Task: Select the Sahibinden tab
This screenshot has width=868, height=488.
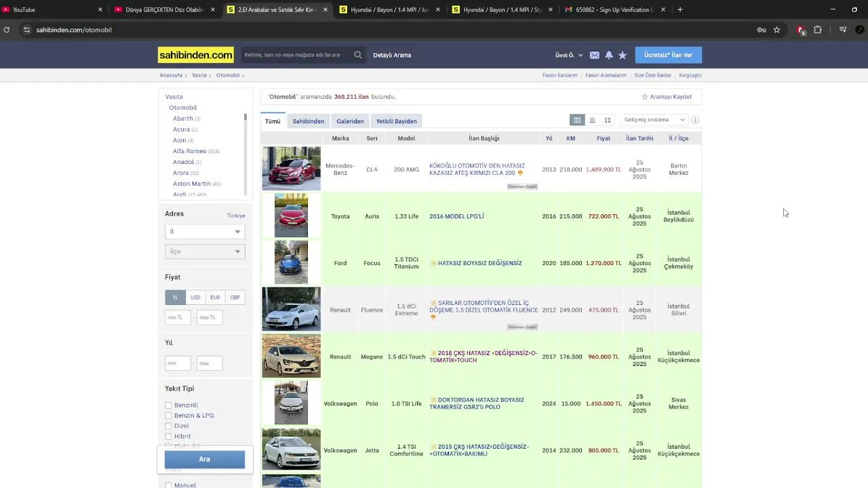Action: pyautogui.click(x=309, y=121)
